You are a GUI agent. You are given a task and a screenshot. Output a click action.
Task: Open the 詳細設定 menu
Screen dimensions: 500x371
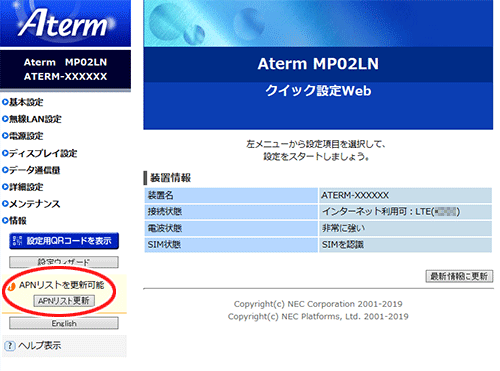tap(26, 187)
